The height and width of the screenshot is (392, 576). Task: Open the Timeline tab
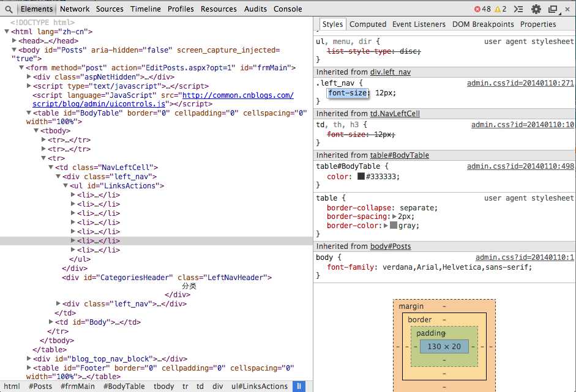146,9
